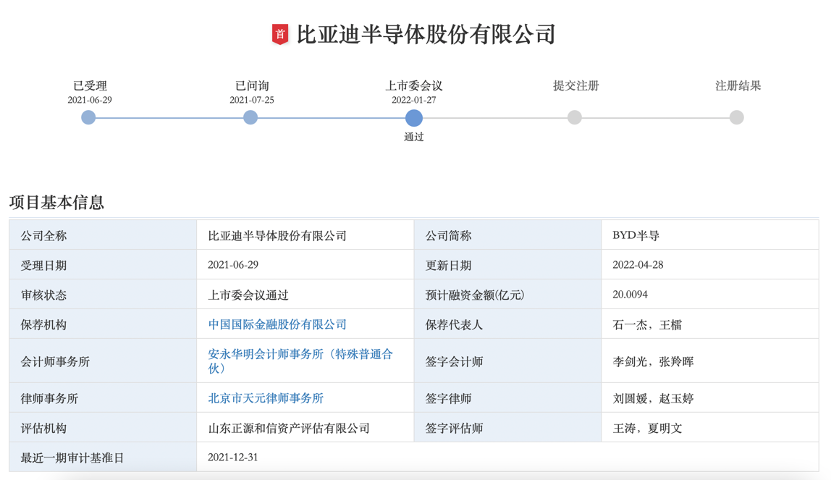The width and height of the screenshot is (832, 480).
Task: Click the appraiser firm 山东正源和信资产评估有限公司
Action: click(289, 427)
